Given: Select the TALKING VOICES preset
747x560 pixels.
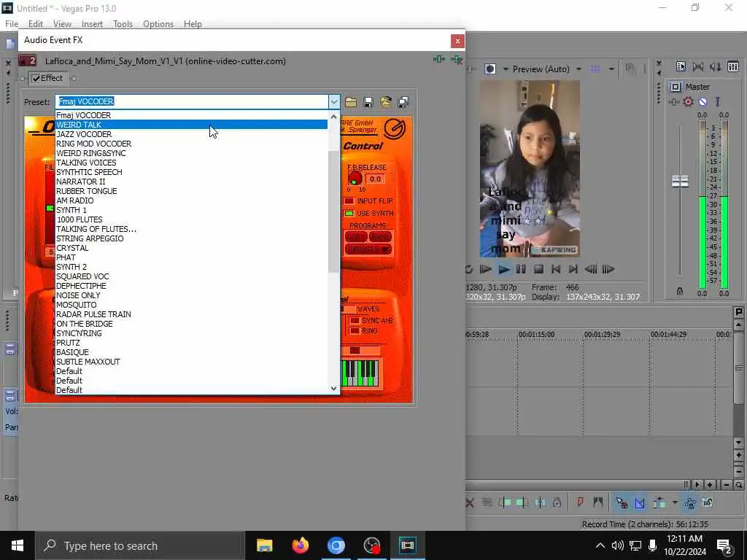Looking at the screenshot, I should pyautogui.click(x=192, y=163).
